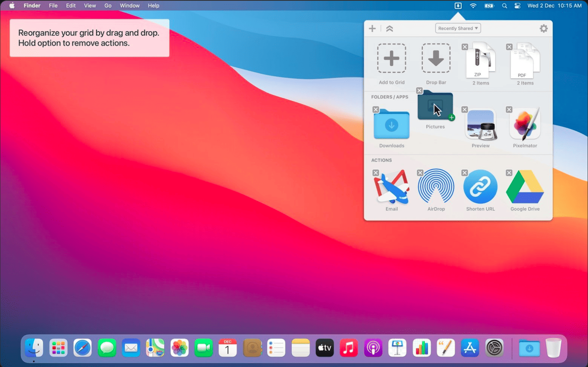The width and height of the screenshot is (588, 367).
Task: Launch Pixelmator from the grid
Action: point(525,129)
